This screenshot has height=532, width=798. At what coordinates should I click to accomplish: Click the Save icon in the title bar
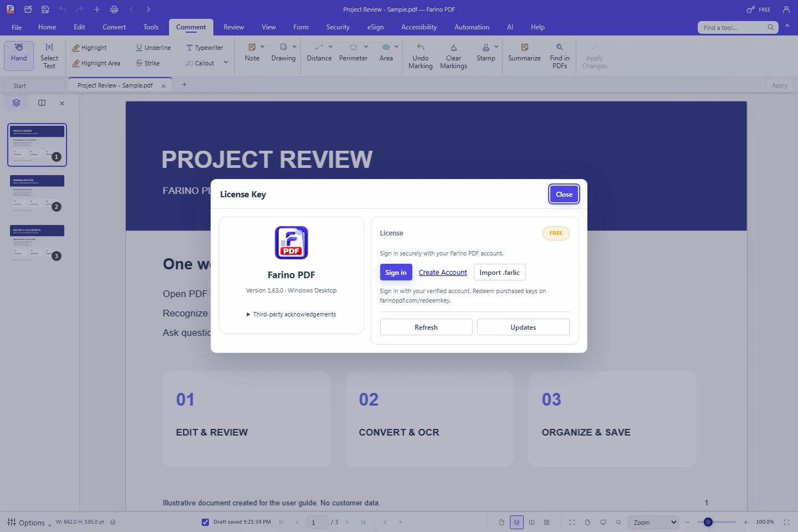45,9
